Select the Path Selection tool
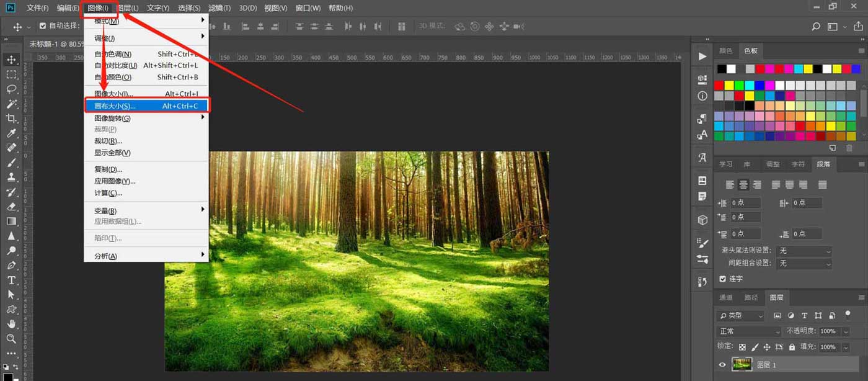The image size is (868, 381). pyautogui.click(x=11, y=295)
